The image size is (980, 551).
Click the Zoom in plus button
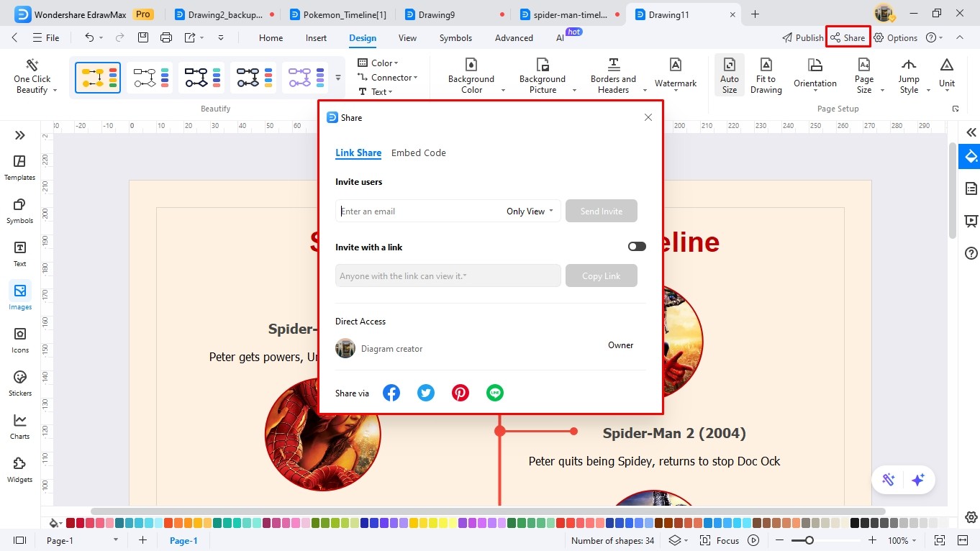point(872,540)
